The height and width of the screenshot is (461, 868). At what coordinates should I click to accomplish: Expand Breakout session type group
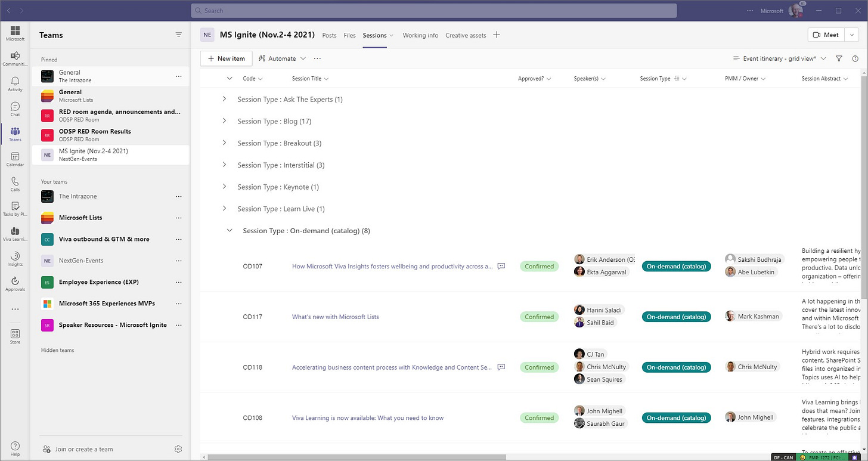(224, 143)
